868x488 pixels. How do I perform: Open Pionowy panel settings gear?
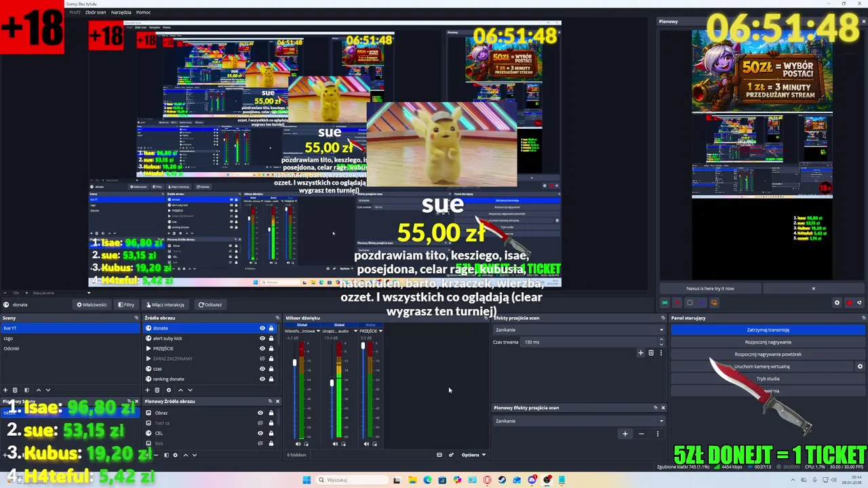837,303
